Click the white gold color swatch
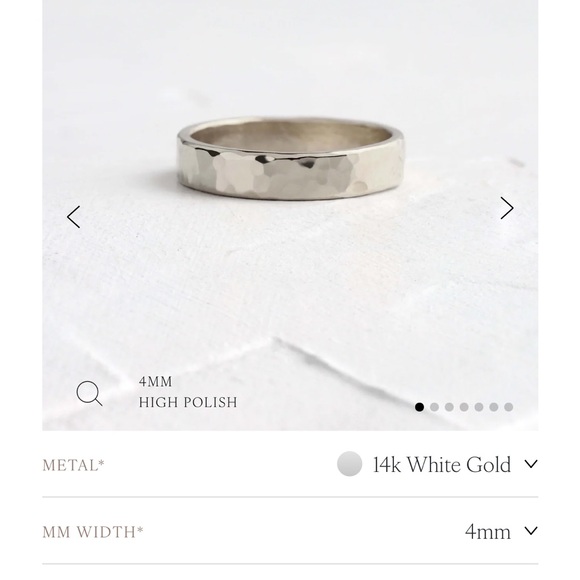Image resolution: width=580 pixels, height=580 pixels. coord(350,464)
